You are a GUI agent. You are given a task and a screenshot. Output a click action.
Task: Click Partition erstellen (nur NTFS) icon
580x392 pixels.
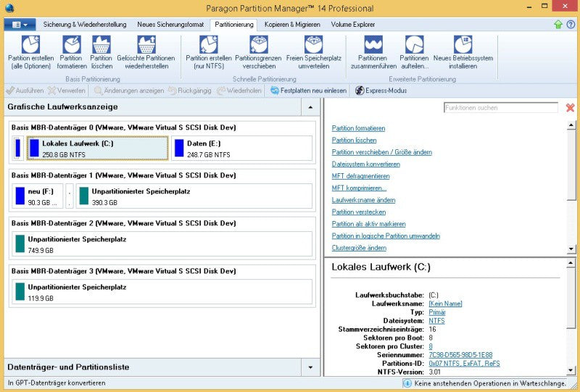tap(209, 45)
